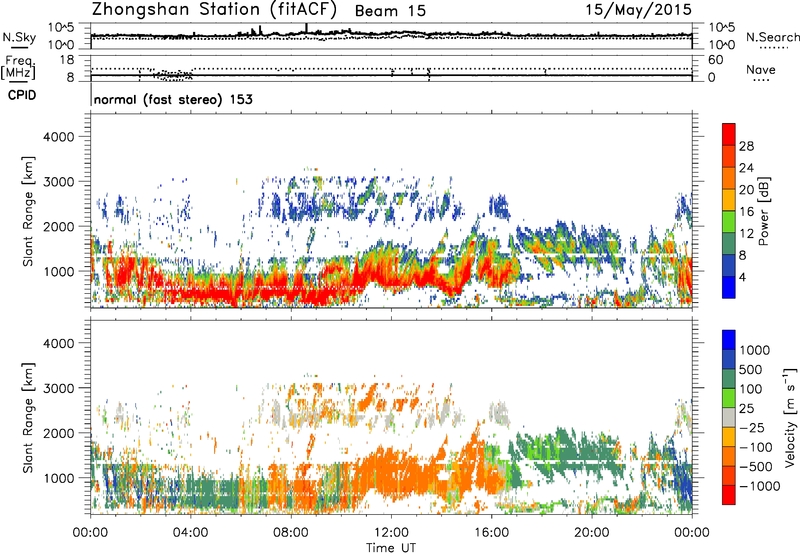Click the "4" Power colorbar tick
This screenshot has height=554, width=800.
coord(742,277)
